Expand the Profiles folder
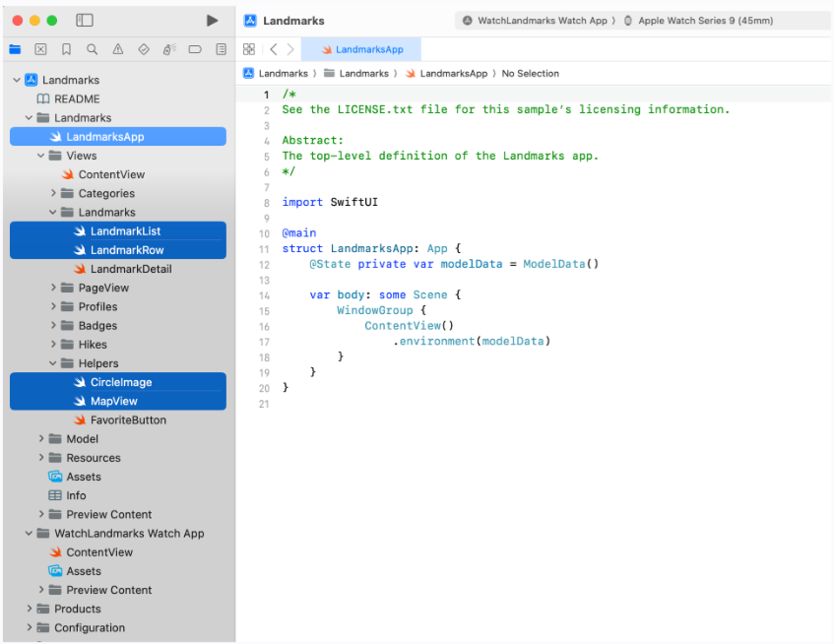Image resolution: width=834 pixels, height=644 pixels. (x=53, y=306)
